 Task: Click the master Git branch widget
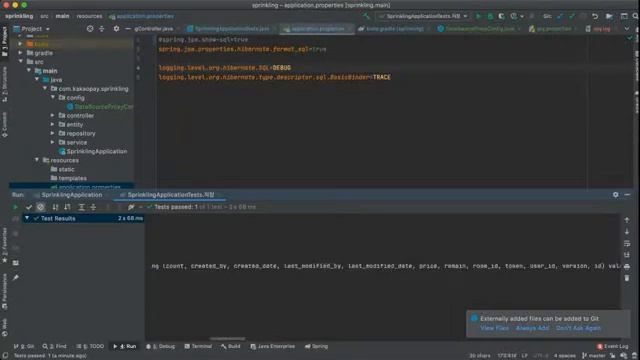click(594, 356)
